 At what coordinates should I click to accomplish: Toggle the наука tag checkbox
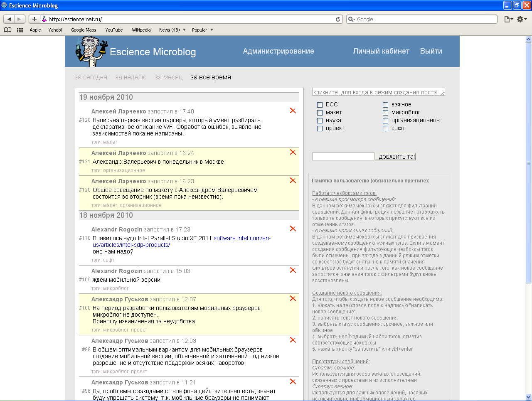point(320,121)
